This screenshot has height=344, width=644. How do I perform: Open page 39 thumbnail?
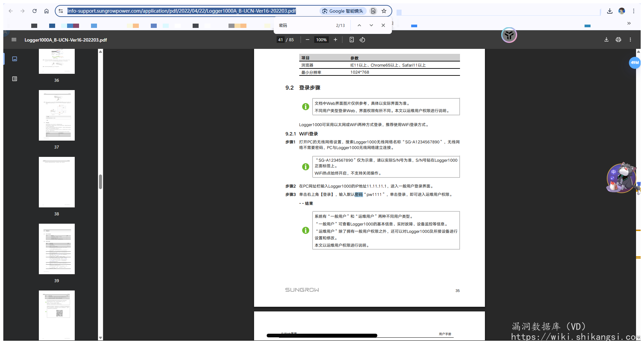pyautogui.click(x=57, y=249)
